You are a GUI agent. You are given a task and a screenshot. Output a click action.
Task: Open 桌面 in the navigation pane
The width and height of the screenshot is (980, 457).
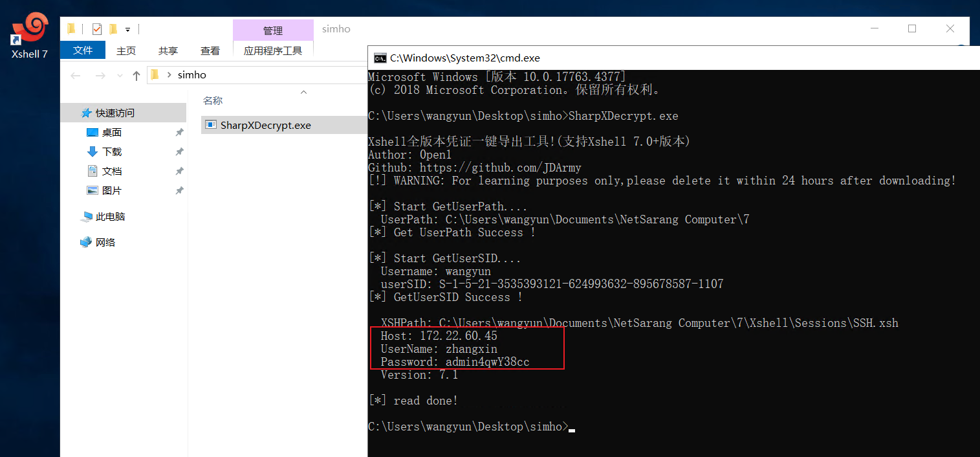point(112,132)
